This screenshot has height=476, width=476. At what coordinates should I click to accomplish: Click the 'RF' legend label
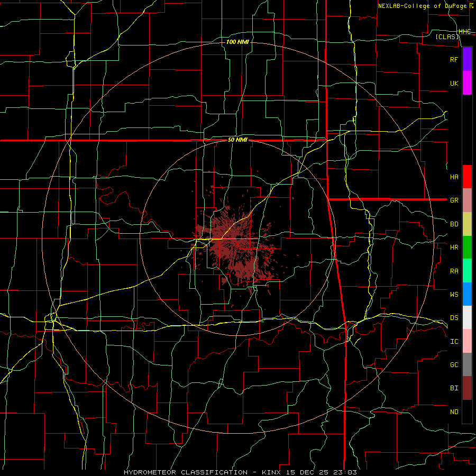454,59
